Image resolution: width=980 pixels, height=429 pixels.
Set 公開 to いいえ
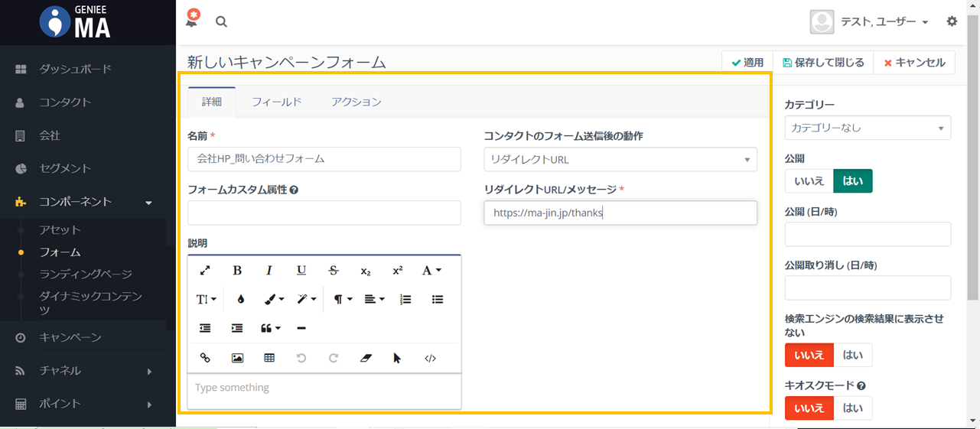tap(809, 181)
